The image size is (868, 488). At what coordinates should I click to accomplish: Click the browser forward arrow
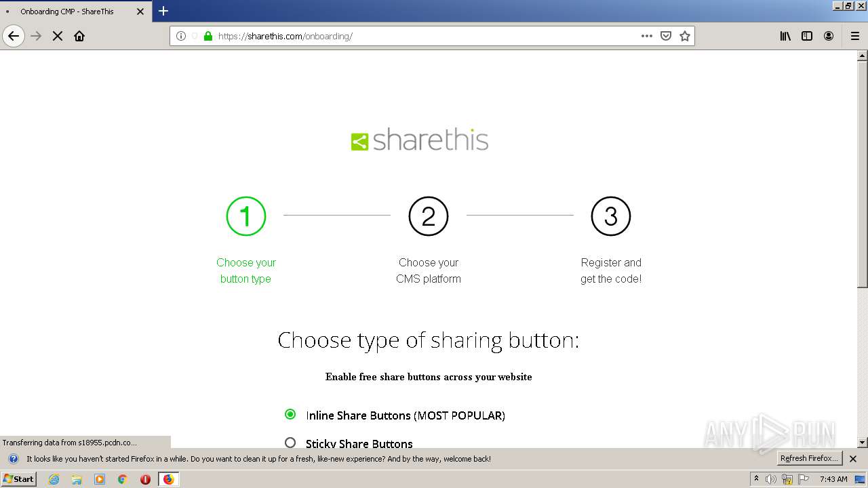[x=36, y=36]
